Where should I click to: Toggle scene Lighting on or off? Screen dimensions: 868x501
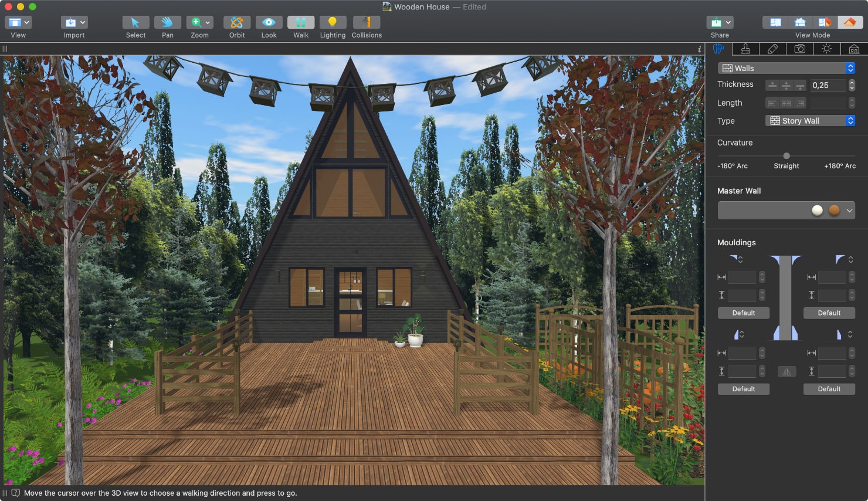coord(333,23)
